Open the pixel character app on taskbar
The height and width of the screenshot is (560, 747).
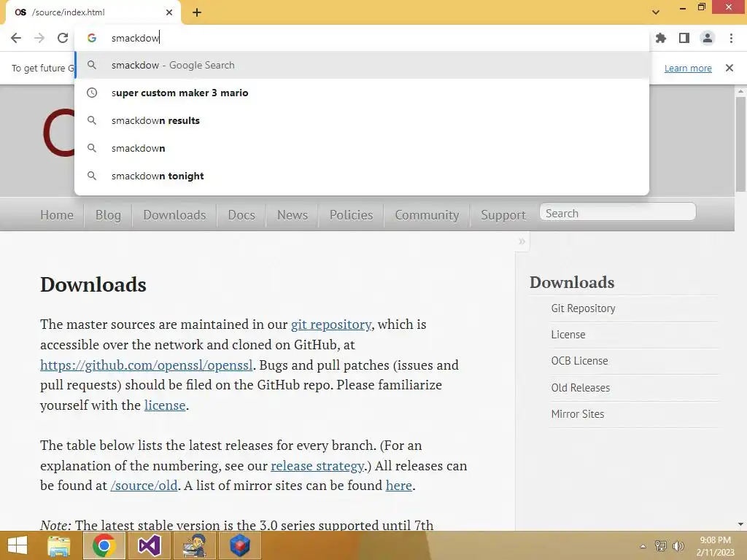point(194,545)
